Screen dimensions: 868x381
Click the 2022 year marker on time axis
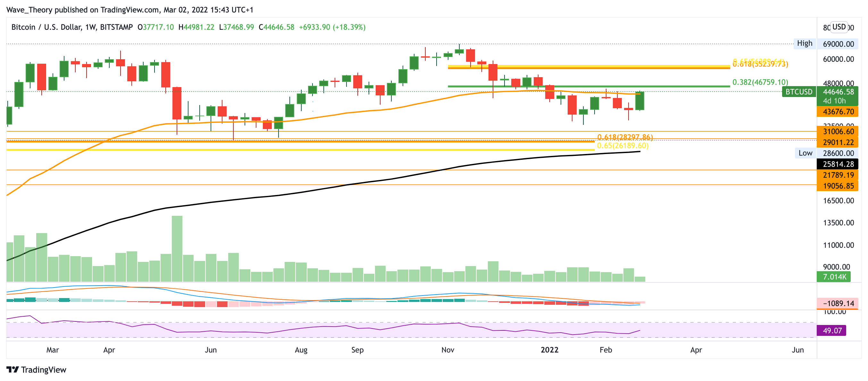click(549, 350)
